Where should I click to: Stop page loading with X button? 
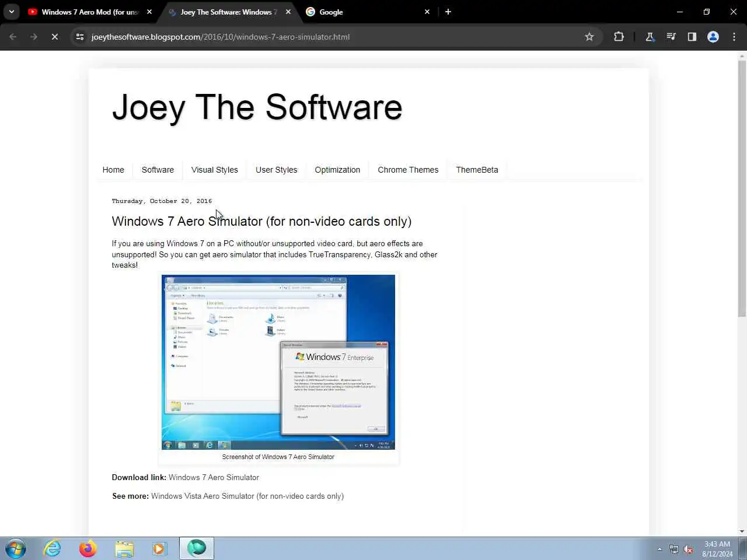[x=54, y=37]
